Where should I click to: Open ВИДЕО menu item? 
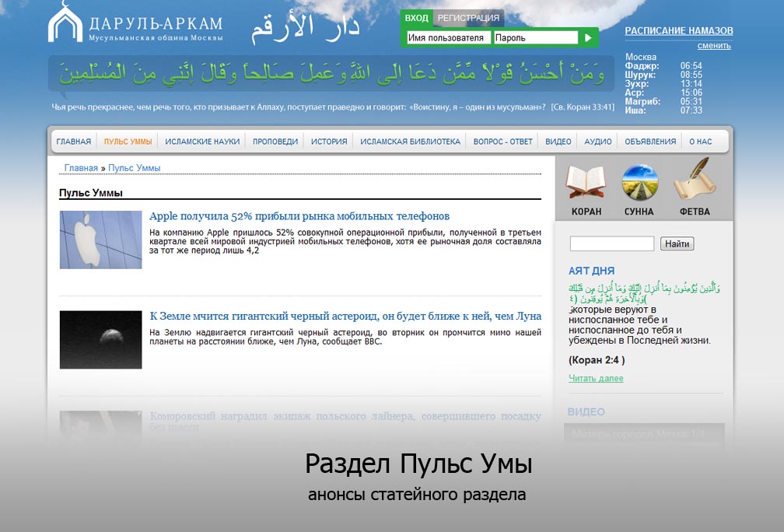(558, 142)
